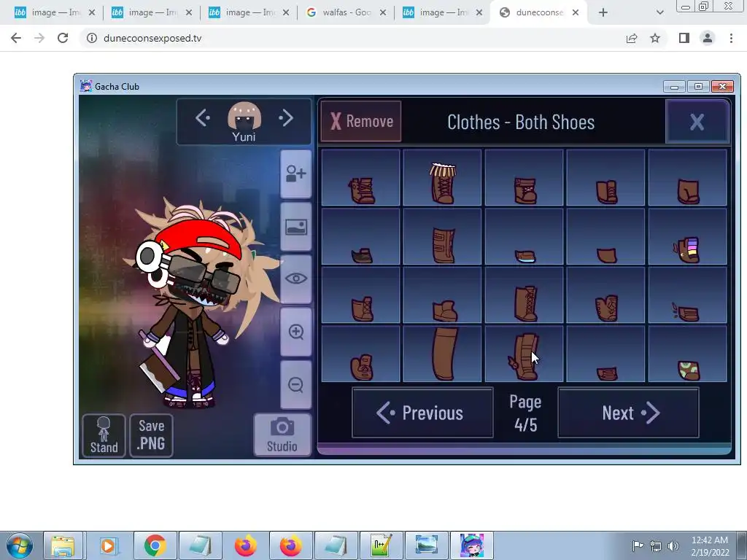The height and width of the screenshot is (560, 747).
Task: Click the volume speaker tray icon
Action: tap(673, 546)
